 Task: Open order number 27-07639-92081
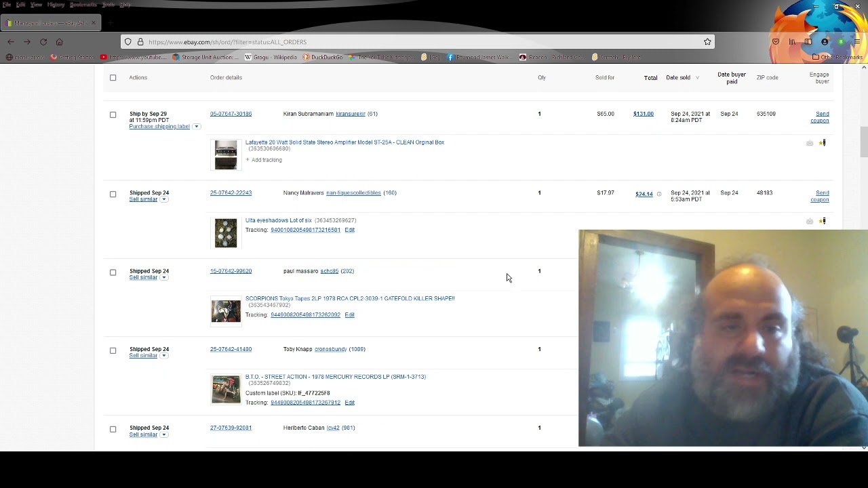231,428
